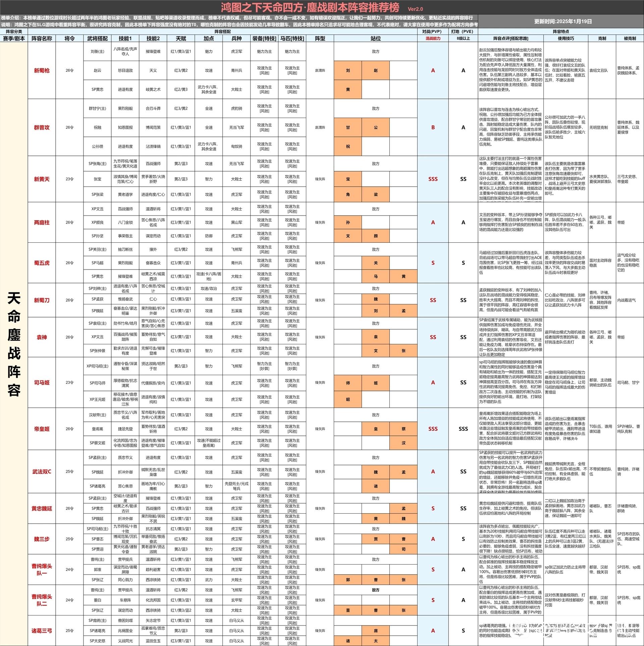Click the 车悬阵 skill cell
Viewport: 644px width, 646px height.
[125, 600]
